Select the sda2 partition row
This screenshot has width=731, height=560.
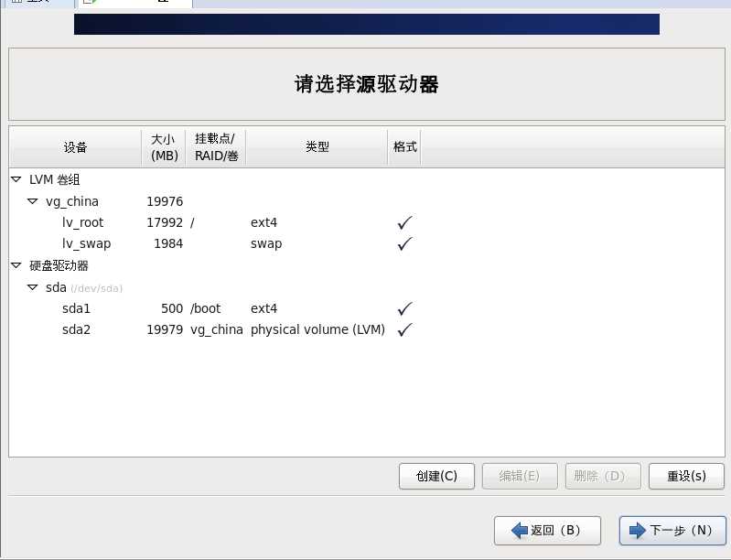(367, 329)
